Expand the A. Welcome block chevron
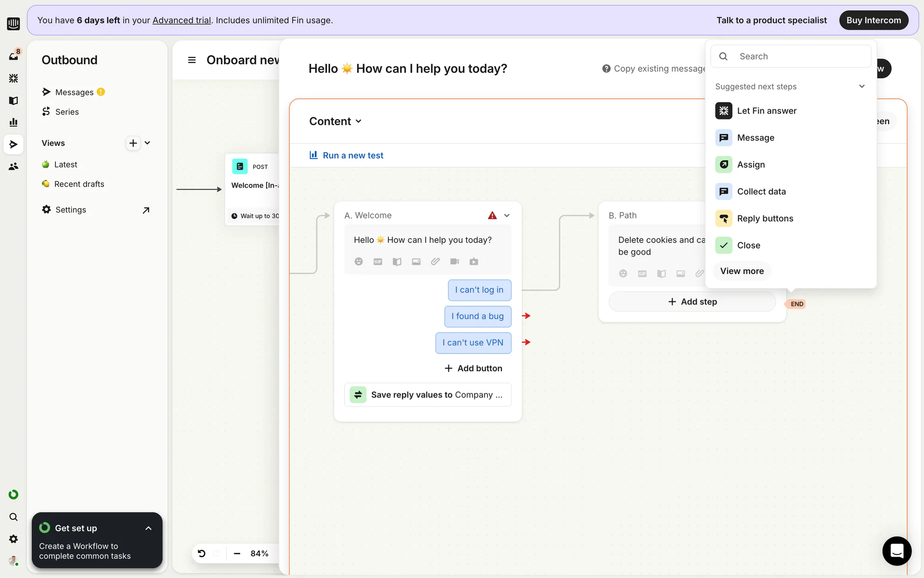Viewport: 924px width, 578px height. click(x=507, y=216)
